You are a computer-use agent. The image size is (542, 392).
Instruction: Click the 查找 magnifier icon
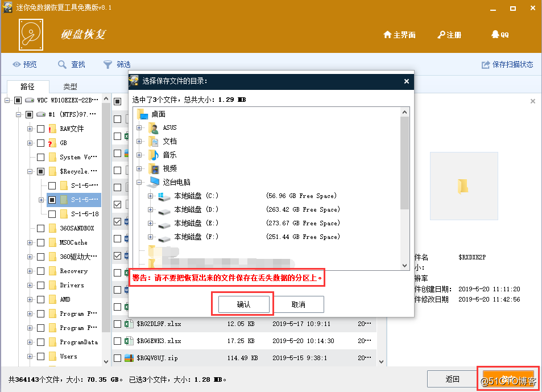coord(62,64)
